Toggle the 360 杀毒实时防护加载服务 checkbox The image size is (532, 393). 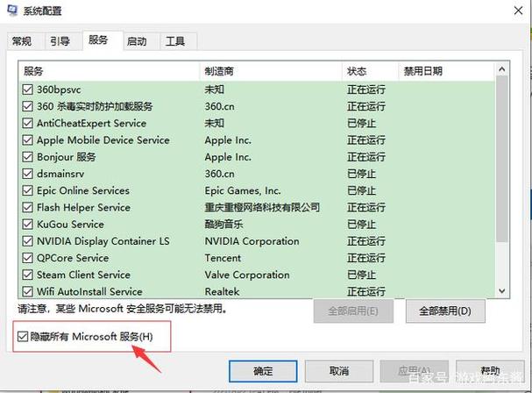click(x=27, y=106)
